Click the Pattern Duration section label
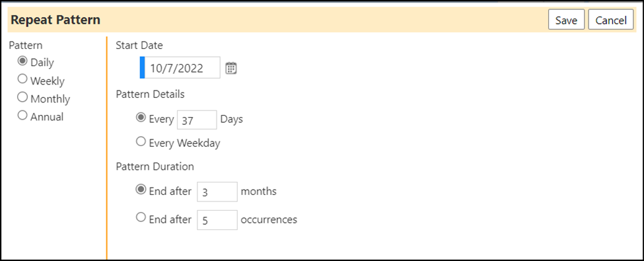The height and width of the screenshot is (261, 644). pyautogui.click(x=155, y=167)
